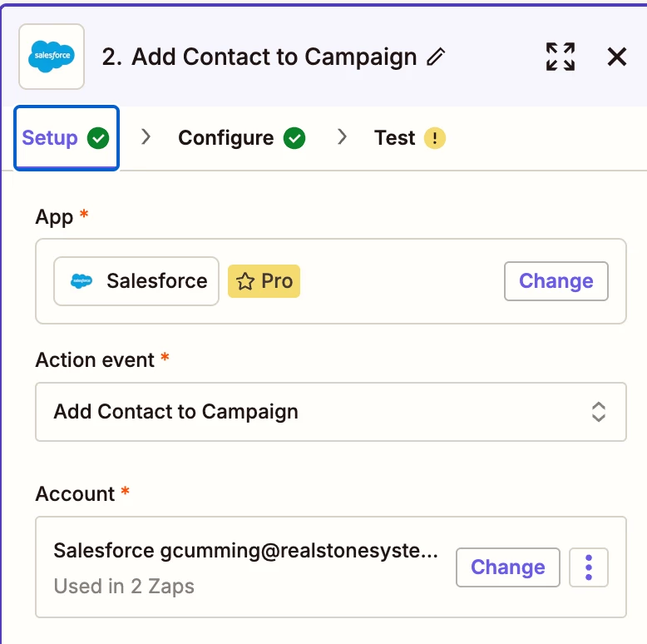Viewport: 647px width, 644px height.
Task: Click the Salesforce account name text
Action: point(245,550)
